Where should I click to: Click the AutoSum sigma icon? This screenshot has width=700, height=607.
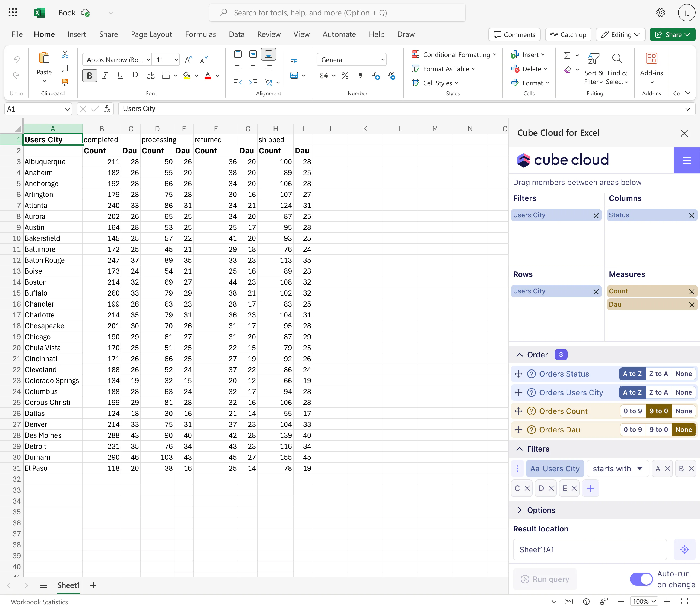click(x=567, y=55)
